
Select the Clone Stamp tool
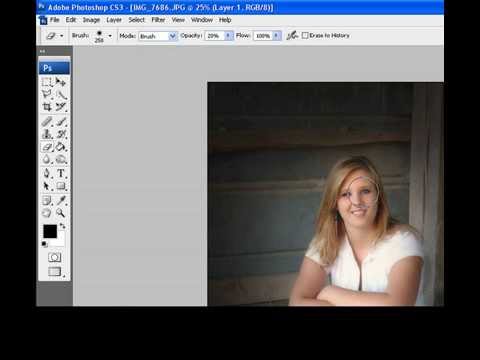tap(47, 134)
